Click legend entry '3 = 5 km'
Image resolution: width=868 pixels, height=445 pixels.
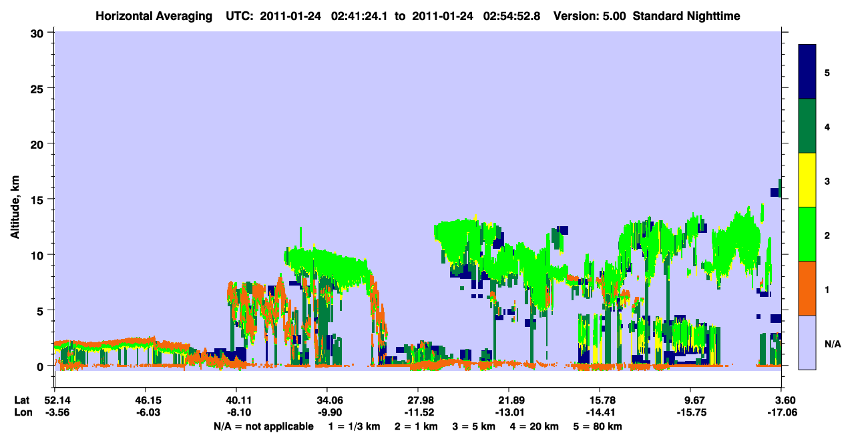coord(474,426)
